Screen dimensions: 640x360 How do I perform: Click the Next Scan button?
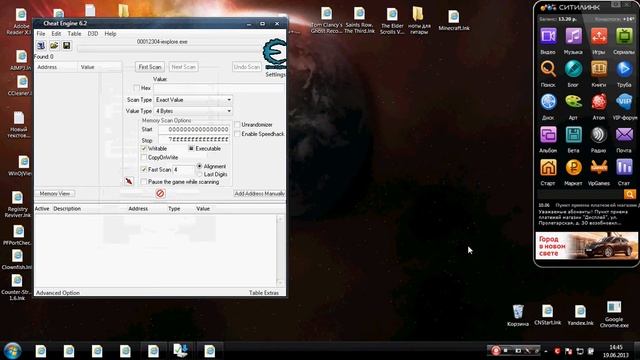(x=183, y=67)
